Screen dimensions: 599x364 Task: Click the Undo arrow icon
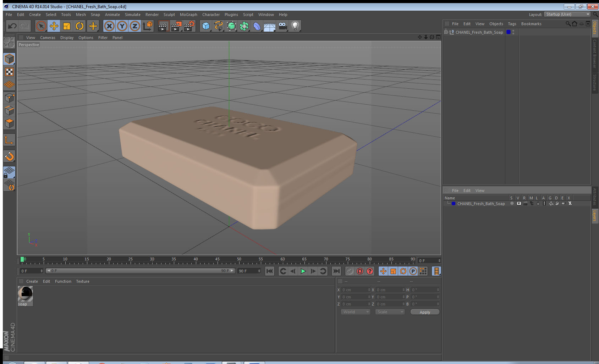12,26
